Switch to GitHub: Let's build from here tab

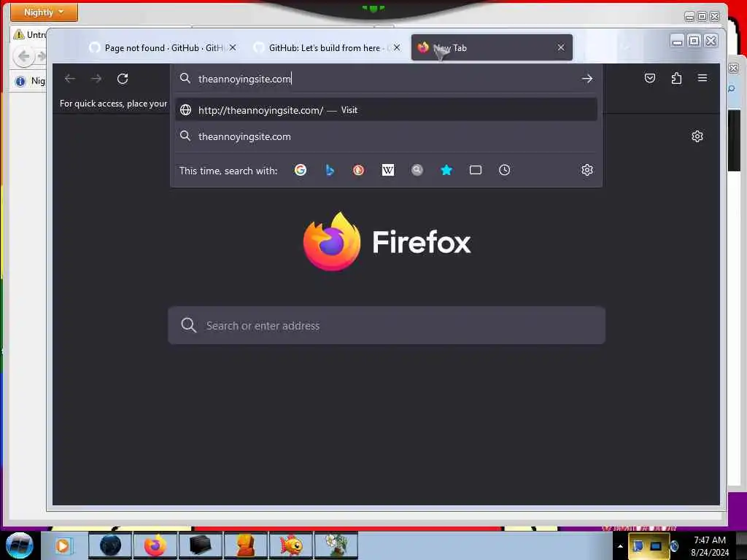(x=326, y=47)
